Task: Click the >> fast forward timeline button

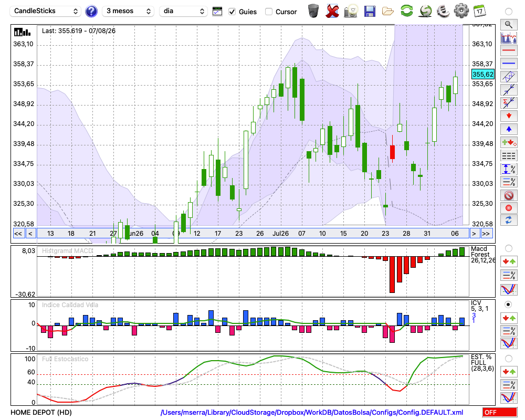Action: (x=486, y=234)
